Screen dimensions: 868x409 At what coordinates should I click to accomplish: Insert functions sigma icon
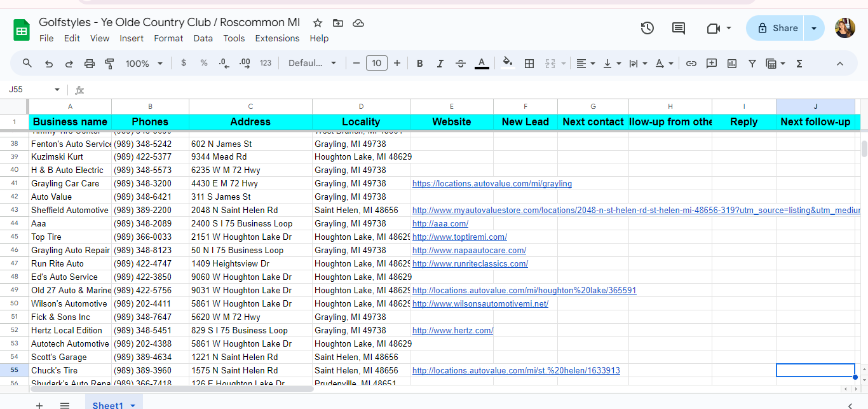coord(799,63)
